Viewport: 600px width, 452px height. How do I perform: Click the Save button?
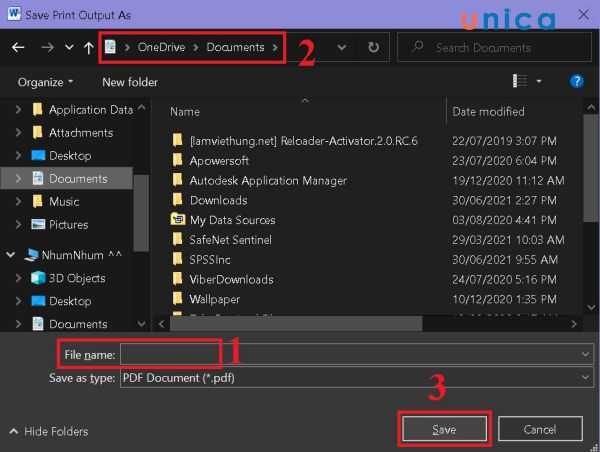(444, 429)
